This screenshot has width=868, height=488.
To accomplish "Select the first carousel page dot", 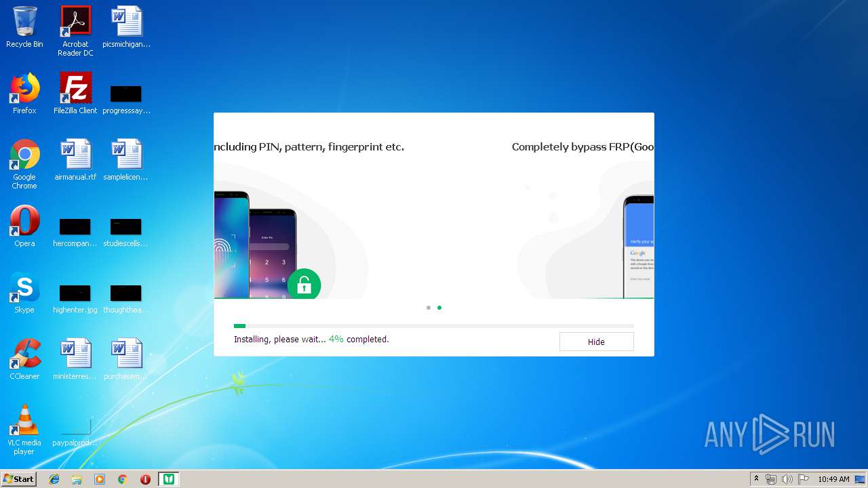I will point(429,308).
